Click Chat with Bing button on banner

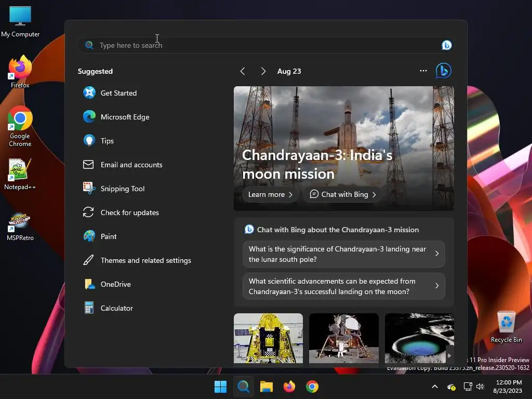coord(343,194)
